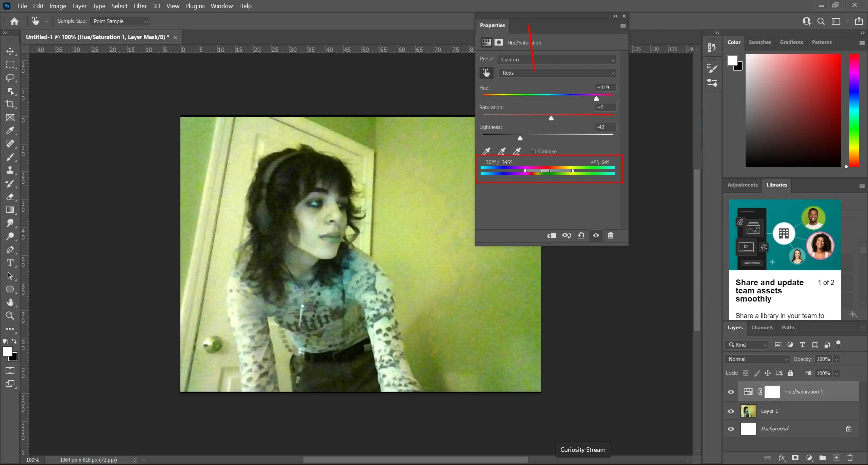Select the Horizontal Type tool
The width and height of the screenshot is (868, 465).
[x=10, y=263]
